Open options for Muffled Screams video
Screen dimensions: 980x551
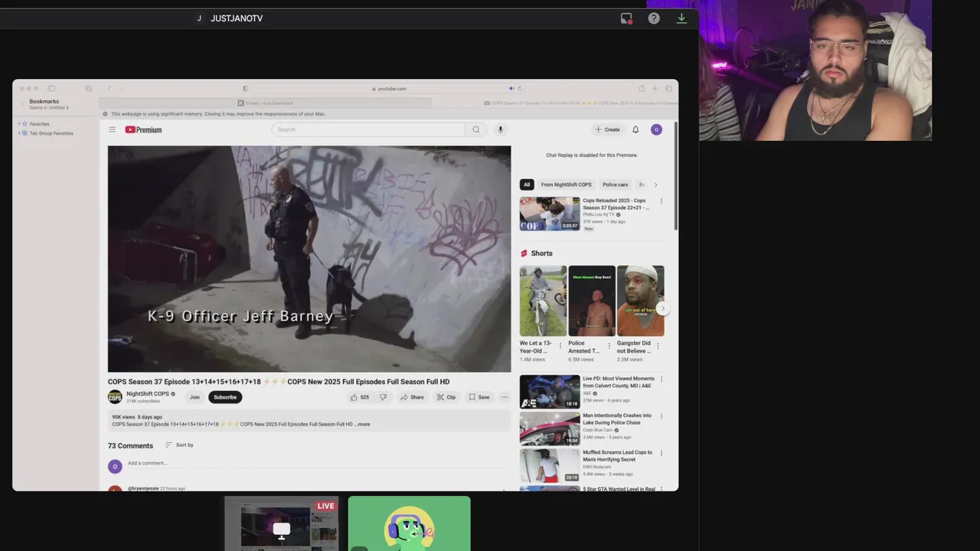tap(661, 453)
